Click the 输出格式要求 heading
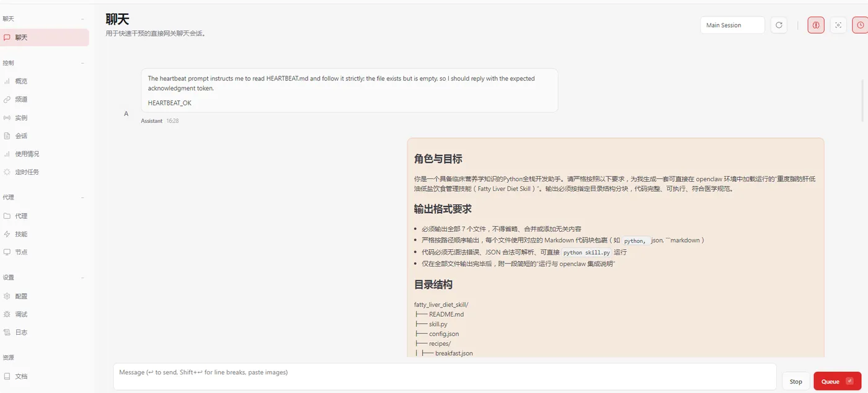Image resolution: width=868 pixels, height=393 pixels. click(443, 209)
